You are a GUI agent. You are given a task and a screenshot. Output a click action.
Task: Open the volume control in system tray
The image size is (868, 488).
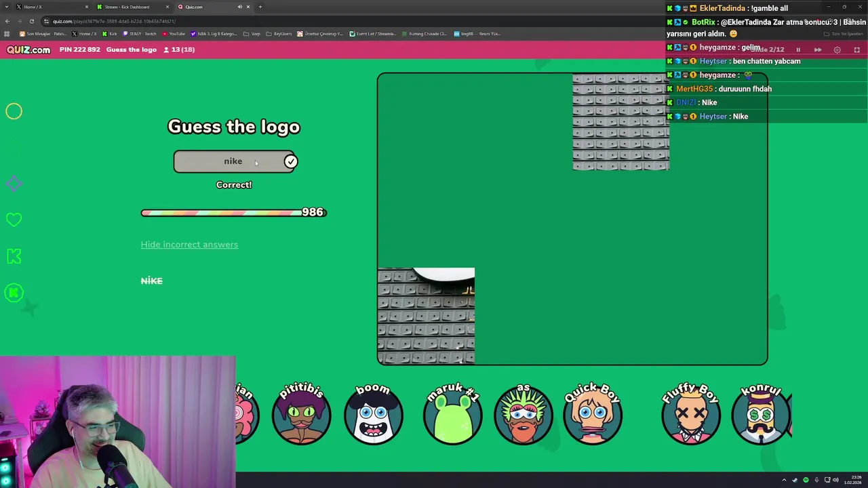(835, 480)
